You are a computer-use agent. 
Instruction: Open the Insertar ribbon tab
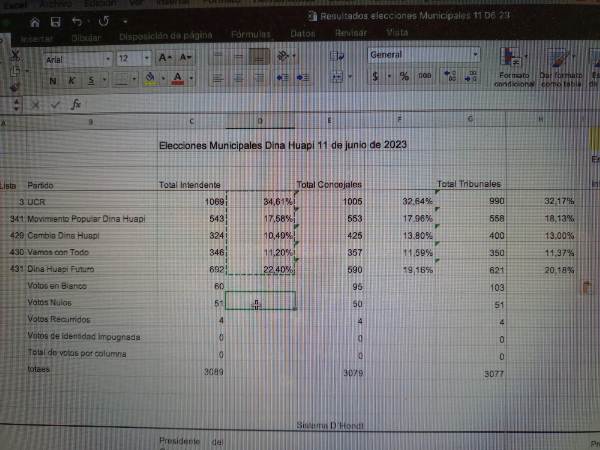click(x=36, y=39)
